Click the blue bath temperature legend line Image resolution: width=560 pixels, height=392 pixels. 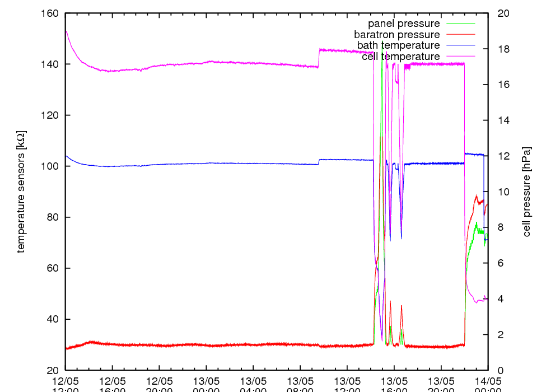[x=460, y=45]
